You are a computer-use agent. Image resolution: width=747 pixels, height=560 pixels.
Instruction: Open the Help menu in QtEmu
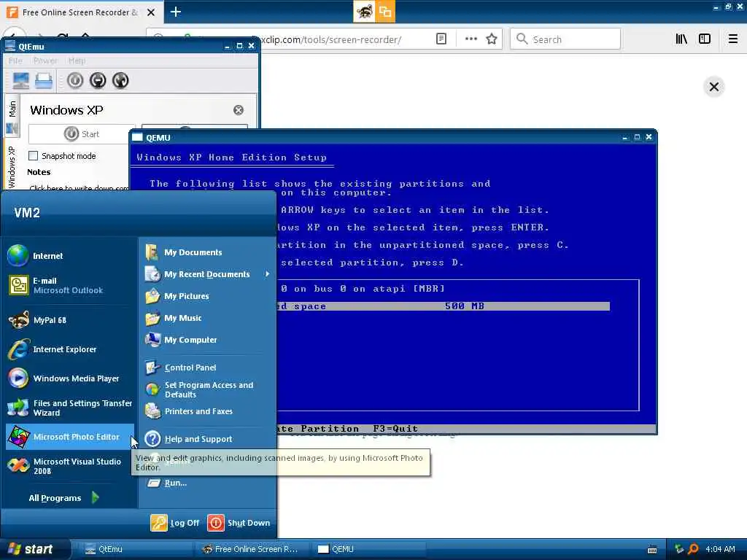pyautogui.click(x=77, y=61)
